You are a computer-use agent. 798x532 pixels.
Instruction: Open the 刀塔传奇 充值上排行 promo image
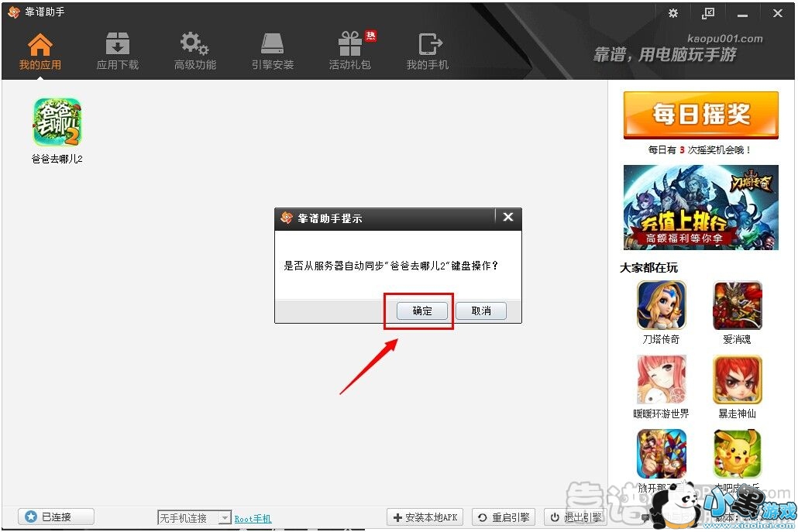[x=701, y=207]
